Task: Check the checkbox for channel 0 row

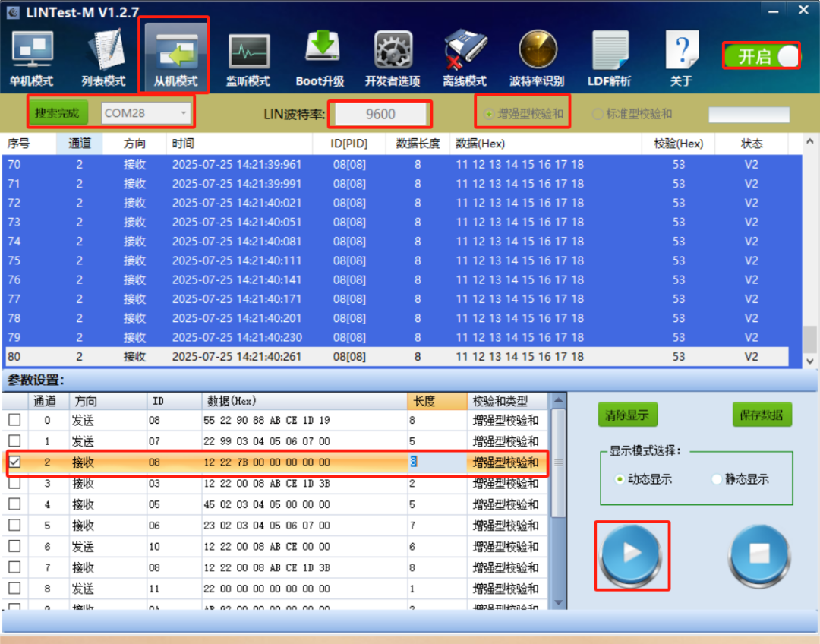Action: (x=14, y=420)
